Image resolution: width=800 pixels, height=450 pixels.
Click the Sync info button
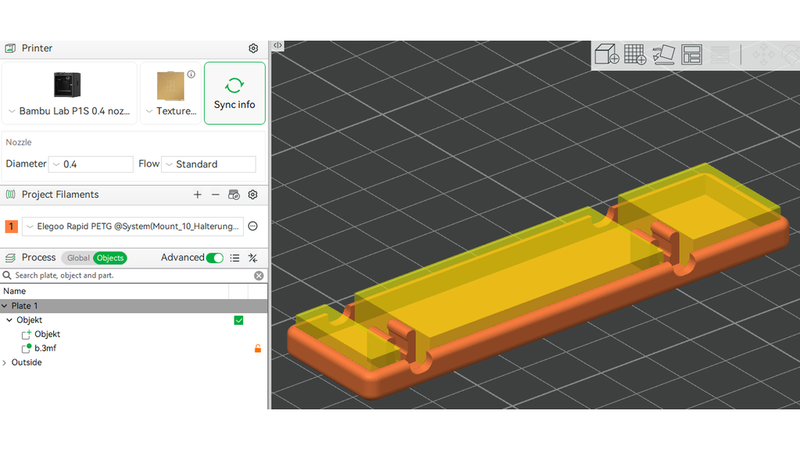pyautogui.click(x=235, y=93)
